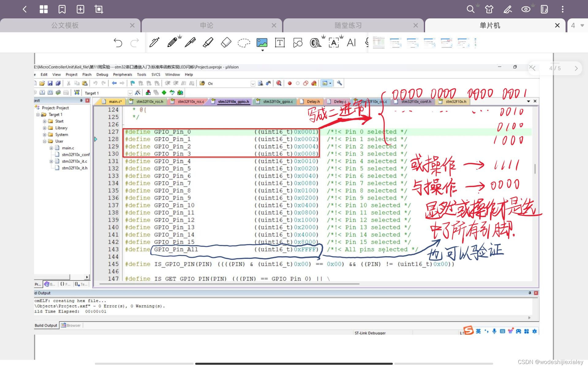This screenshot has width=588, height=368.
Task: Open the Help menu in µVision
Action: pyautogui.click(x=189, y=75)
